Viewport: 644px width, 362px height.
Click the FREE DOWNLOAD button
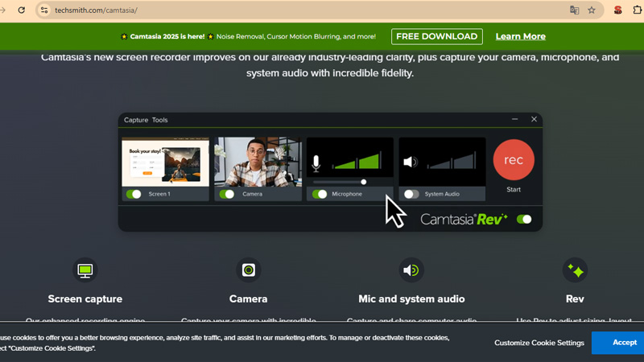pos(436,36)
